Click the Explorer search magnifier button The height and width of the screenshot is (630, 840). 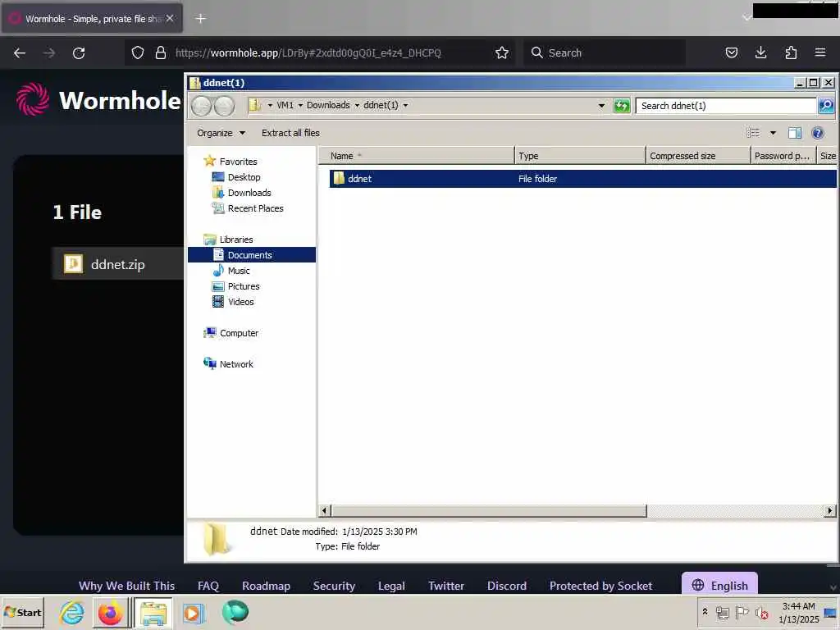click(826, 106)
